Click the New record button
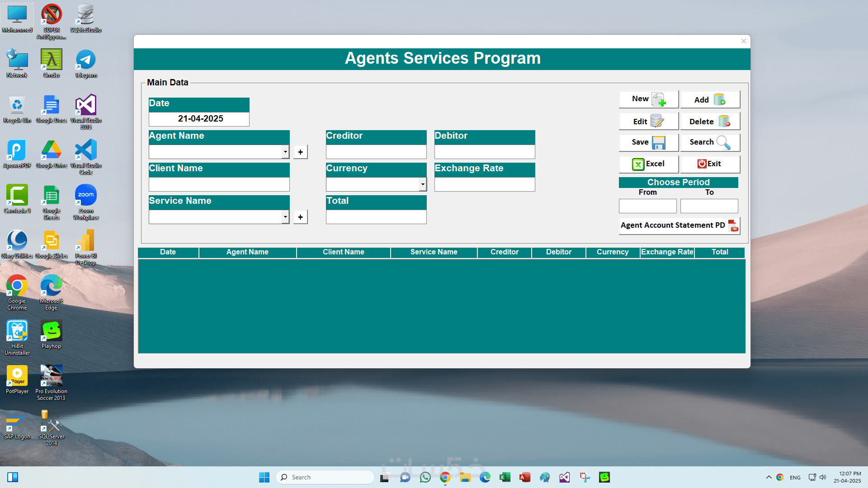This screenshot has width=868, height=488. pyautogui.click(x=648, y=99)
